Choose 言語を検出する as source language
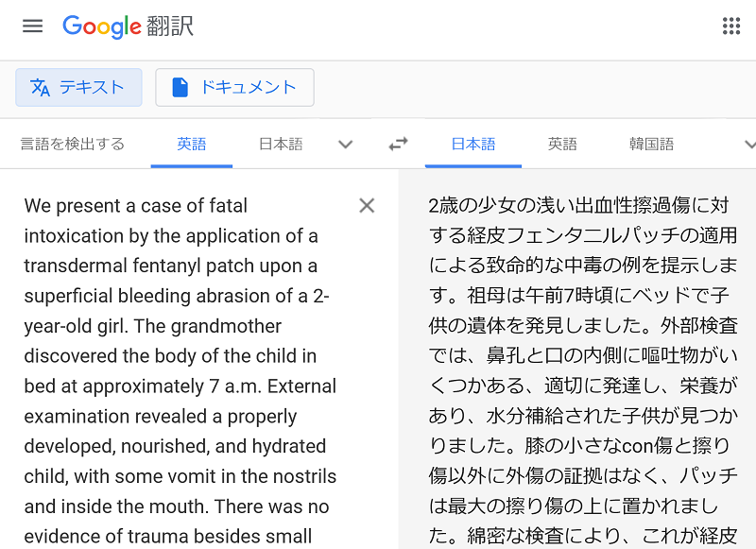756x549 pixels. pos(73,144)
